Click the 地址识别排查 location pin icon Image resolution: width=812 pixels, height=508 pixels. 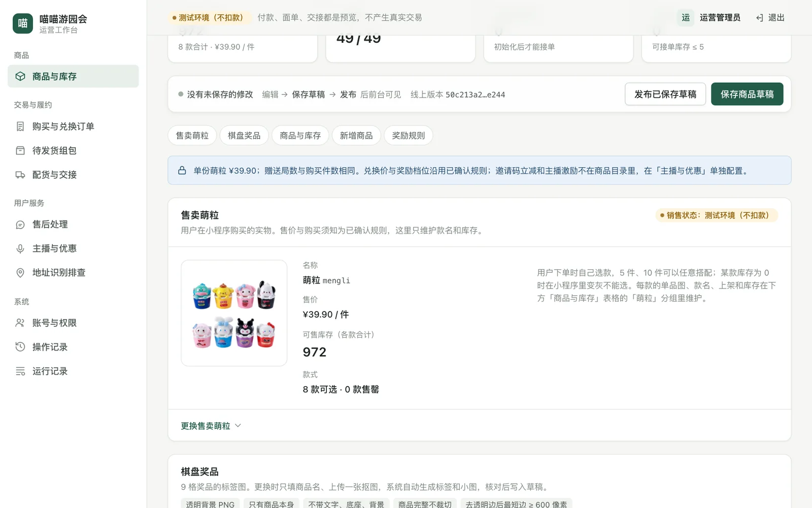(x=20, y=273)
